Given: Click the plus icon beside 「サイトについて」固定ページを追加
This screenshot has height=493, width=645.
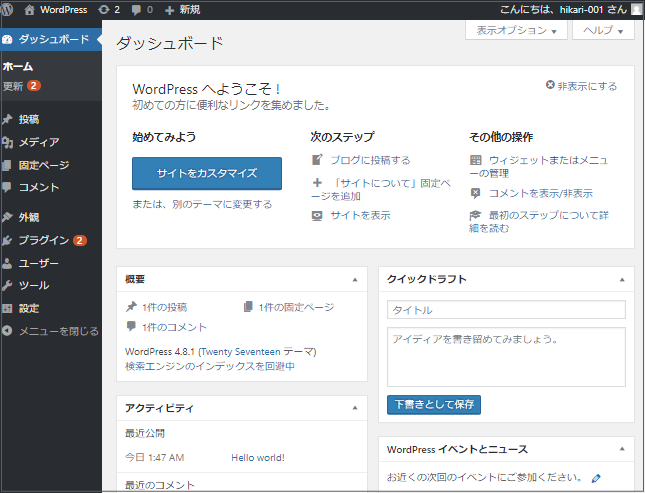Looking at the screenshot, I should point(317,182).
